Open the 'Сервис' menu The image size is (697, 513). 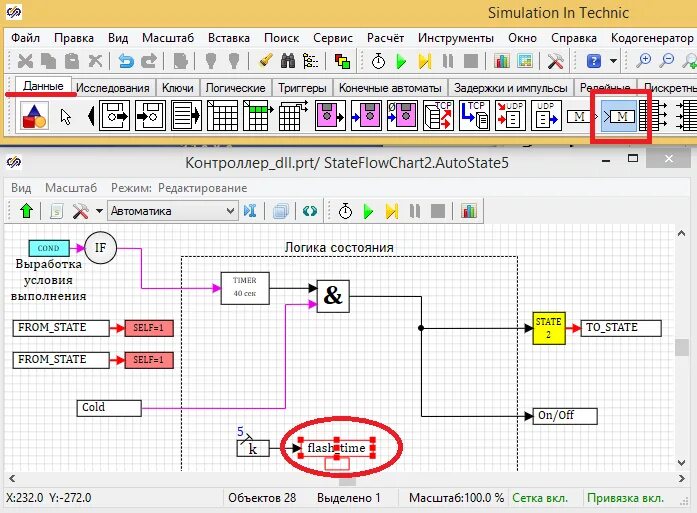[x=332, y=38]
